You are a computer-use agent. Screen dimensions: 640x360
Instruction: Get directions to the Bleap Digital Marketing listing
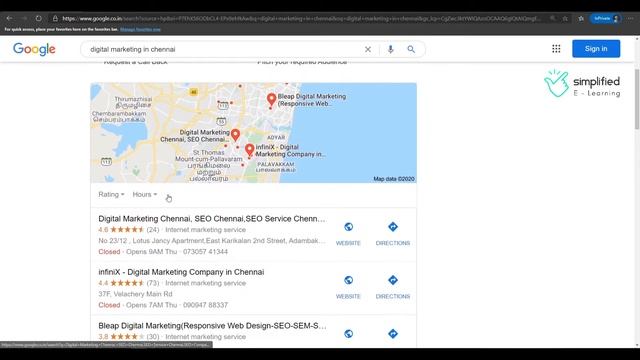coord(393,334)
